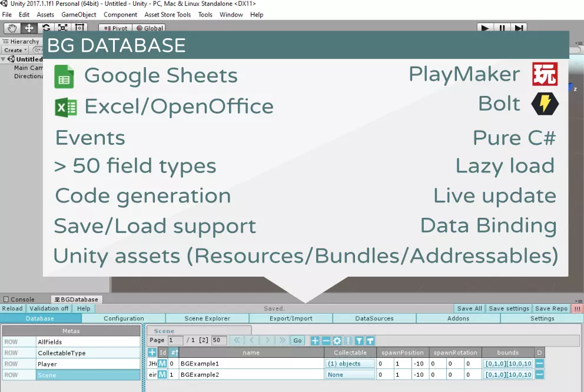This screenshot has width=584, height=392.
Task: Open the BGDatabase Settings tab
Action: [542, 318]
